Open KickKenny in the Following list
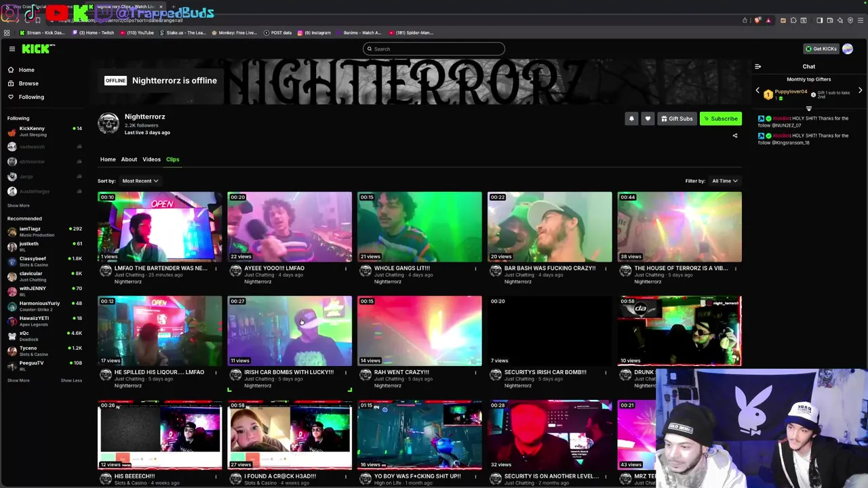This screenshot has width=868, height=488. click(x=44, y=130)
